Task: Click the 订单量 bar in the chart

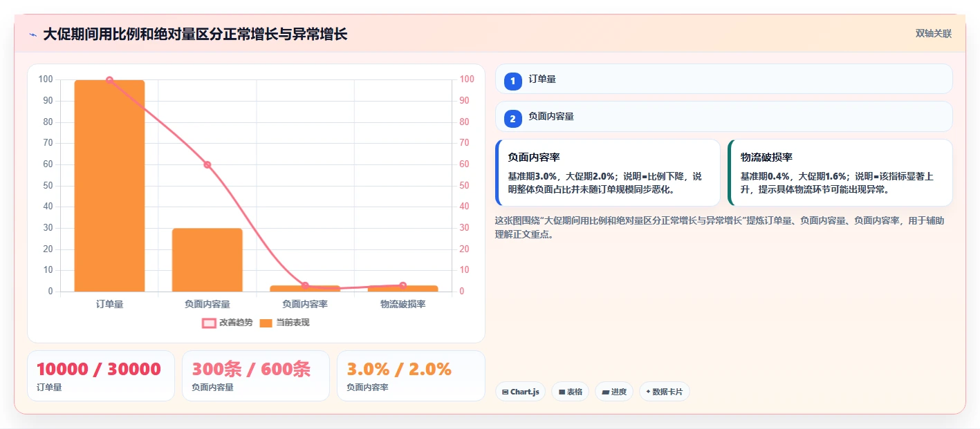Action: coord(109,186)
